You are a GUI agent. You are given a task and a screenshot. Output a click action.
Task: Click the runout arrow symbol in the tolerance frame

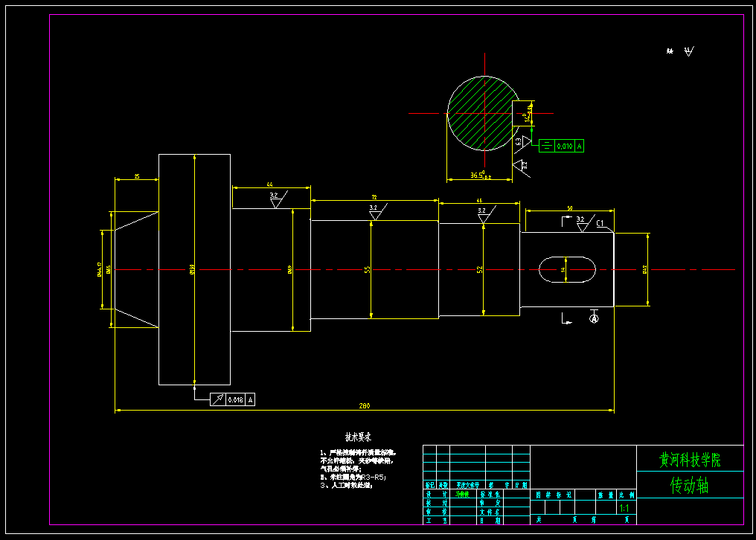point(219,399)
